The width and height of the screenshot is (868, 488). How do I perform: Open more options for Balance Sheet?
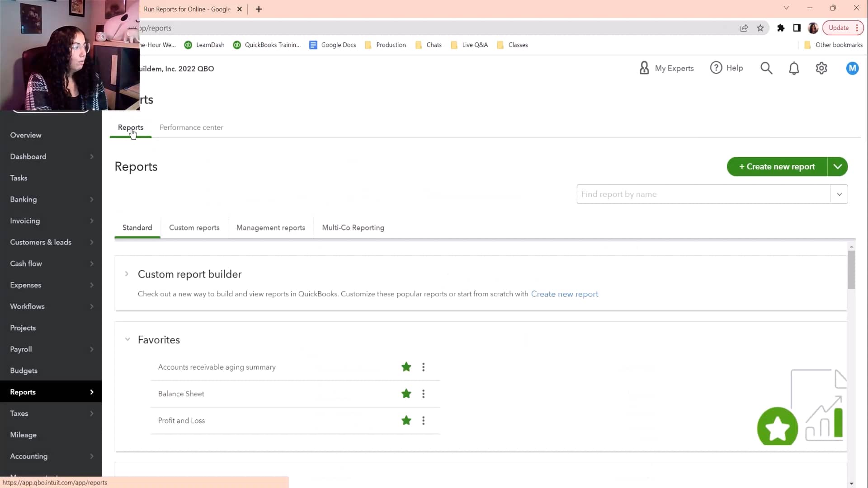(x=423, y=394)
